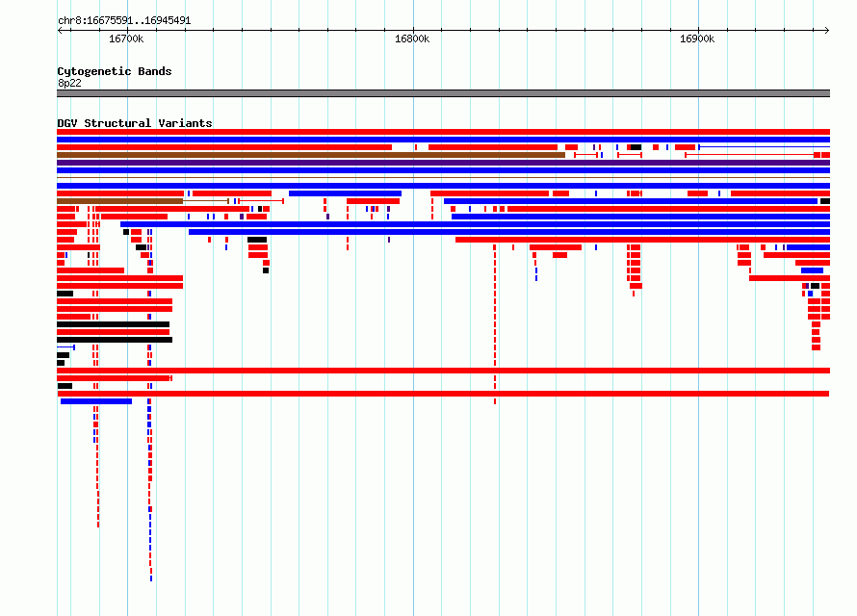
Task: Click the 16800k ruler label
Action: pos(412,38)
